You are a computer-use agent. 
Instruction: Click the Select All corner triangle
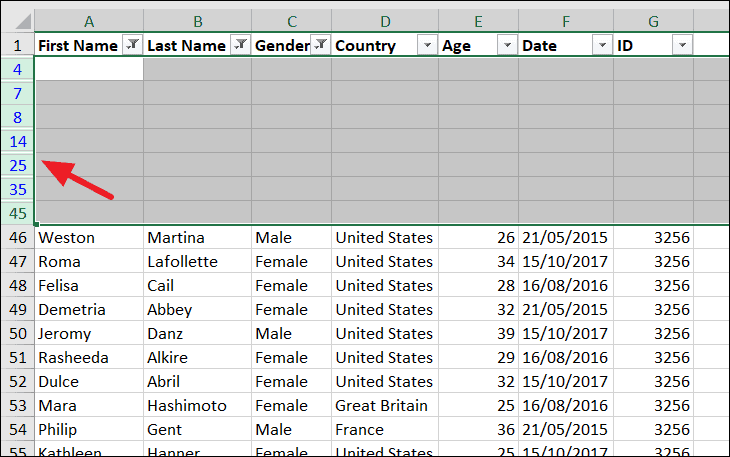pyautogui.click(x=18, y=21)
